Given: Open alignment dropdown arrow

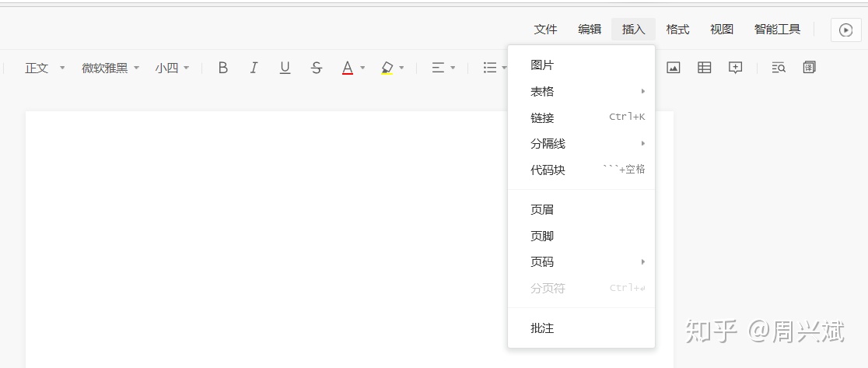Looking at the screenshot, I should click(x=453, y=68).
